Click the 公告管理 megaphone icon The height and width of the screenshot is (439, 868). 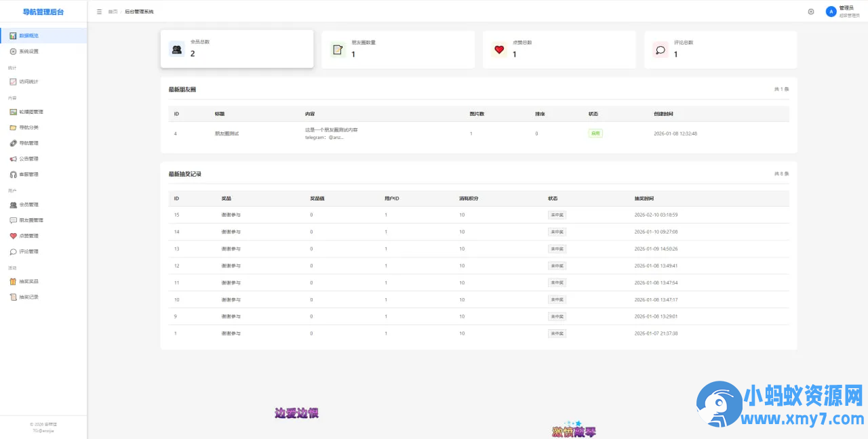point(13,159)
